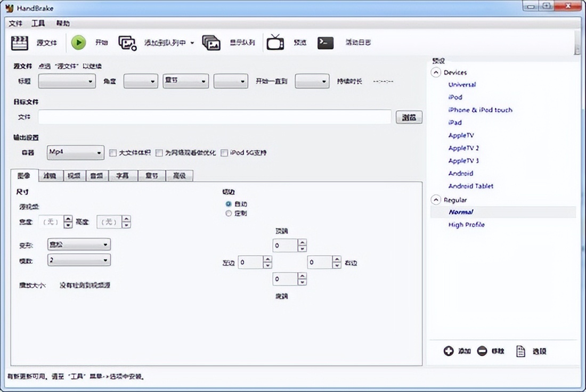Click the Preview television icon
The width and height of the screenshot is (586, 392).
tap(275, 43)
